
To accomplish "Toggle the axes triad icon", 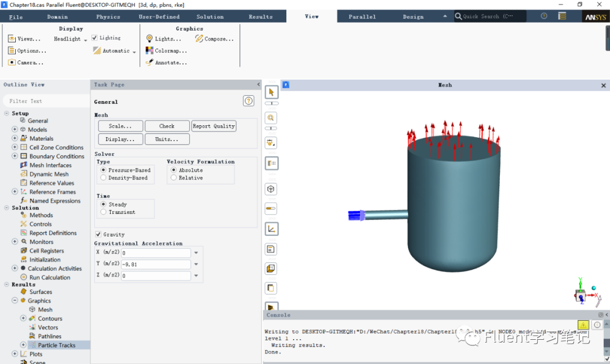I will (271, 229).
